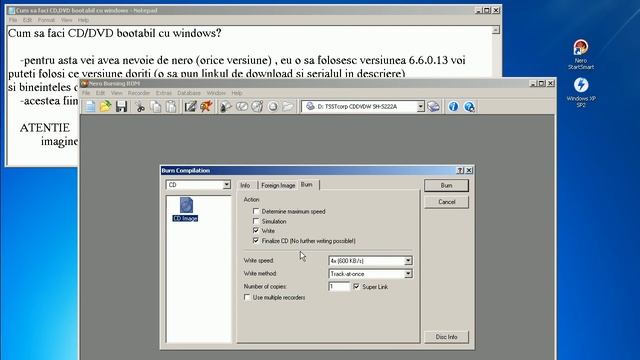The image size is (640, 360).
Task: Click Notepad heading text about bootable CD/DVD
Action: point(115,33)
